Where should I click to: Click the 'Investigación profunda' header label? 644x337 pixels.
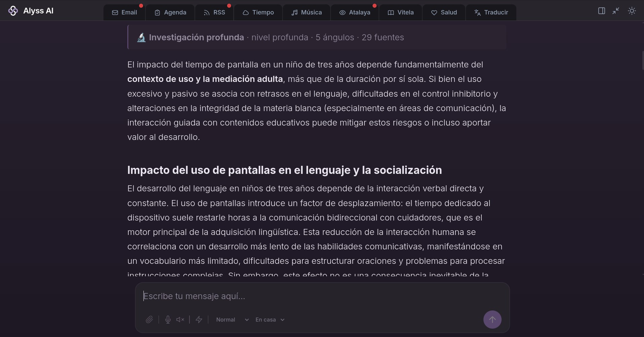[197, 37]
